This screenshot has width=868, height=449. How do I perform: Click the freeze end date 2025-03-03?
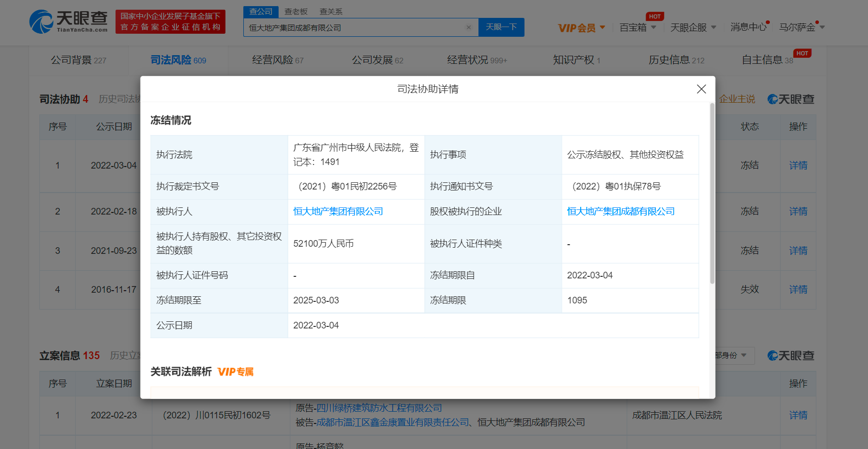tap(316, 300)
